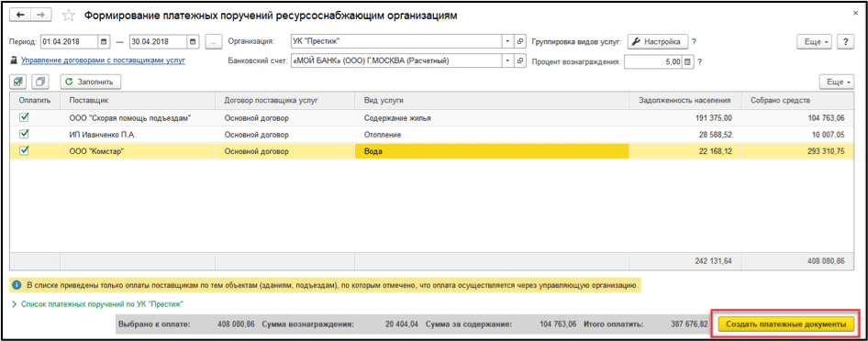Select the Отопление service cell
Screen dimensions: 868x341
(492, 135)
